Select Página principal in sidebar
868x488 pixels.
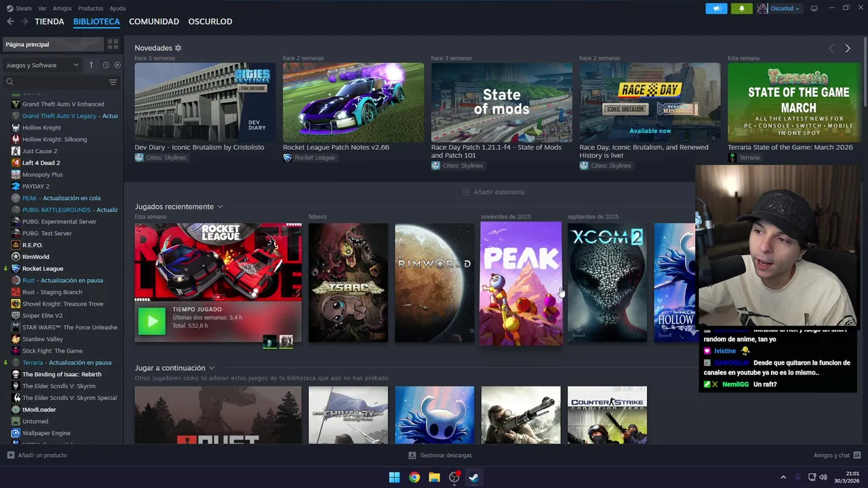(53, 44)
